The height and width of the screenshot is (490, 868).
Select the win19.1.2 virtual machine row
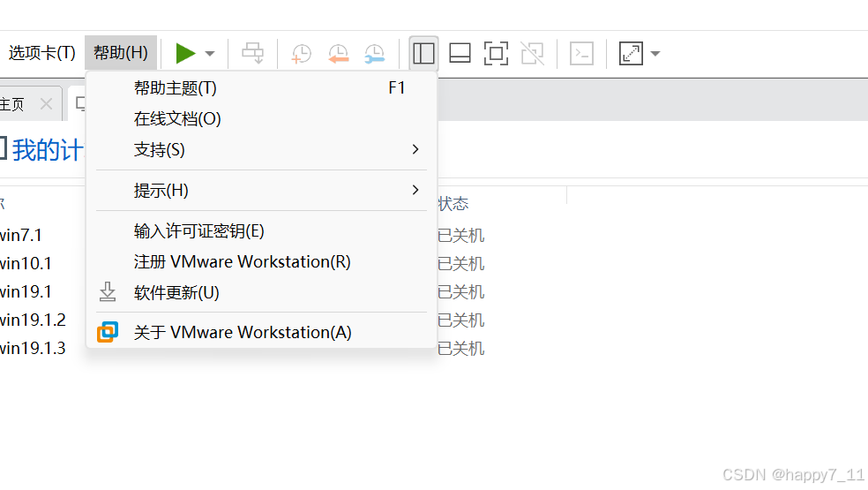click(x=33, y=320)
